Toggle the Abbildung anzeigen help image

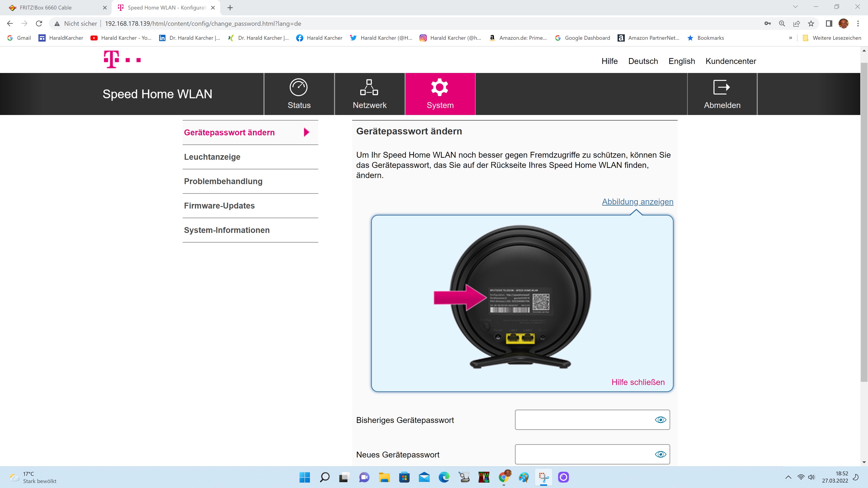click(x=637, y=202)
